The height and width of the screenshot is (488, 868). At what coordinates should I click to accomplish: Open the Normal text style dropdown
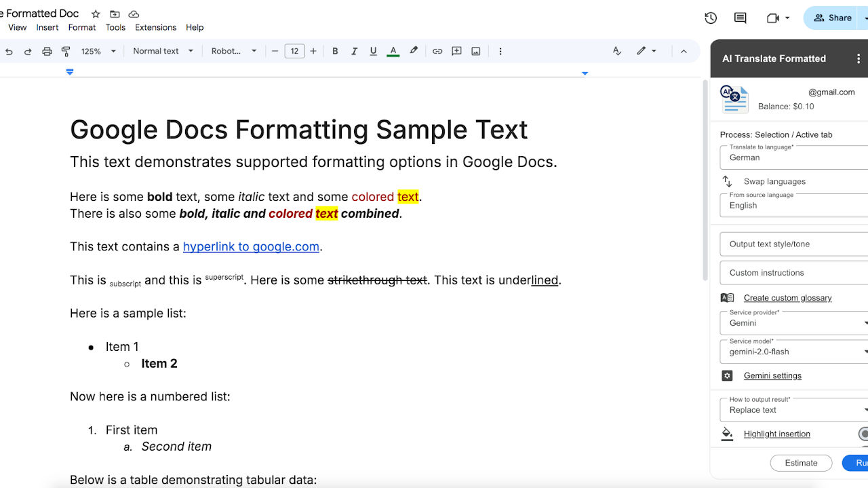click(x=163, y=52)
